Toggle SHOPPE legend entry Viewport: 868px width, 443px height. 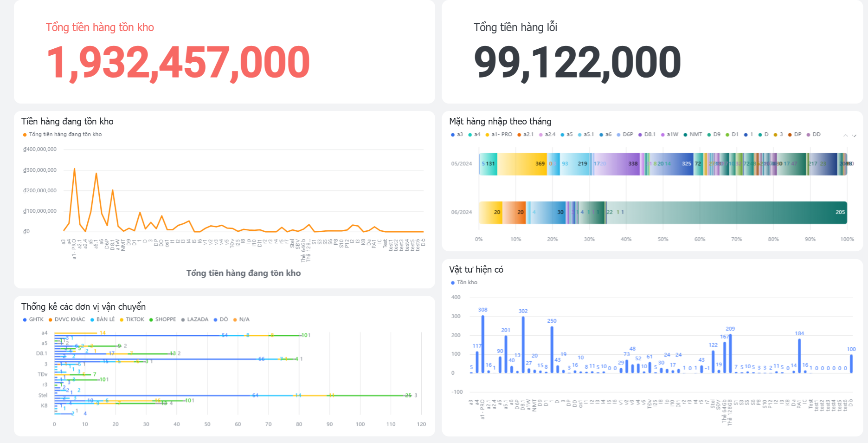tap(163, 319)
